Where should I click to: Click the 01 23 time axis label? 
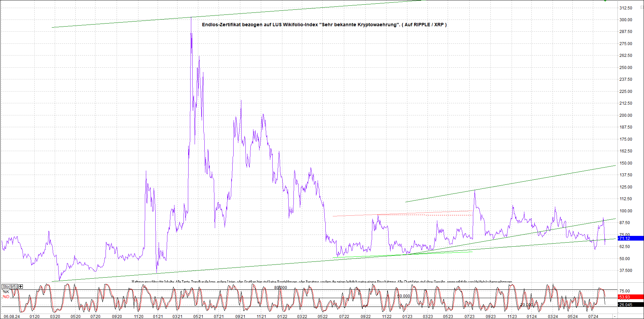coord(407,316)
